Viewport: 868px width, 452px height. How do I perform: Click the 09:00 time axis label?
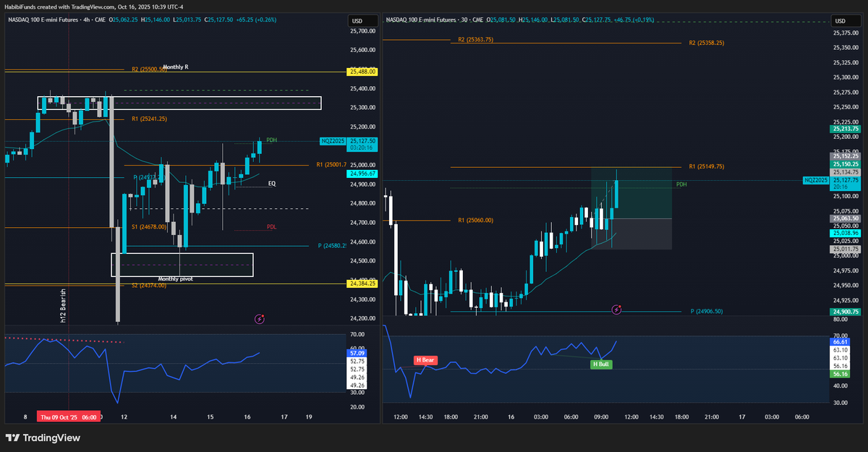(602, 417)
